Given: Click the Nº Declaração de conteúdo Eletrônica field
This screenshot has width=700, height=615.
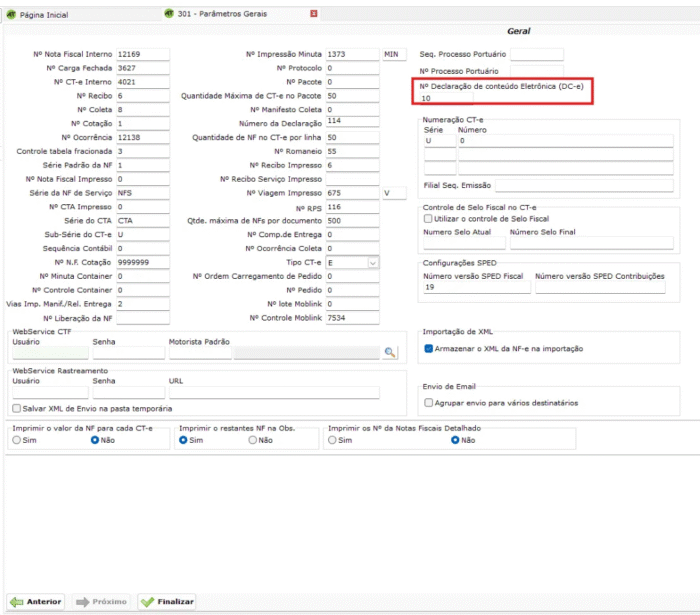Looking at the screenshot, I should click(x=504, y=98).
